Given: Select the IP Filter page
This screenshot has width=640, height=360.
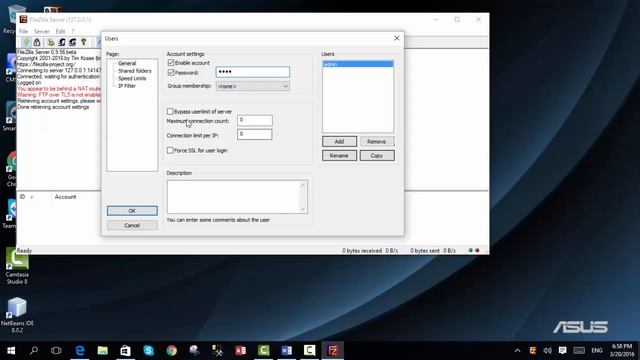Looking at the screenshot, I should tap(127, 86).
